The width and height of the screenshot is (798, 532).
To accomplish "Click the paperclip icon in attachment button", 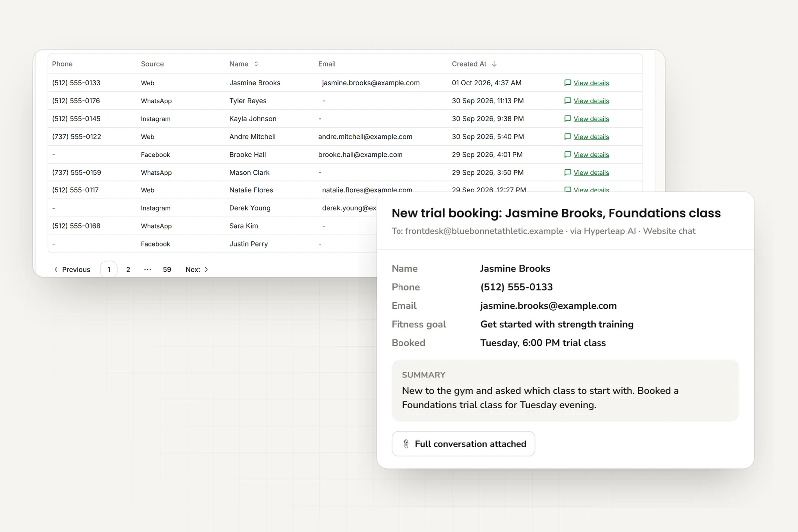I will pyautogui.click(x=406, y=444).
